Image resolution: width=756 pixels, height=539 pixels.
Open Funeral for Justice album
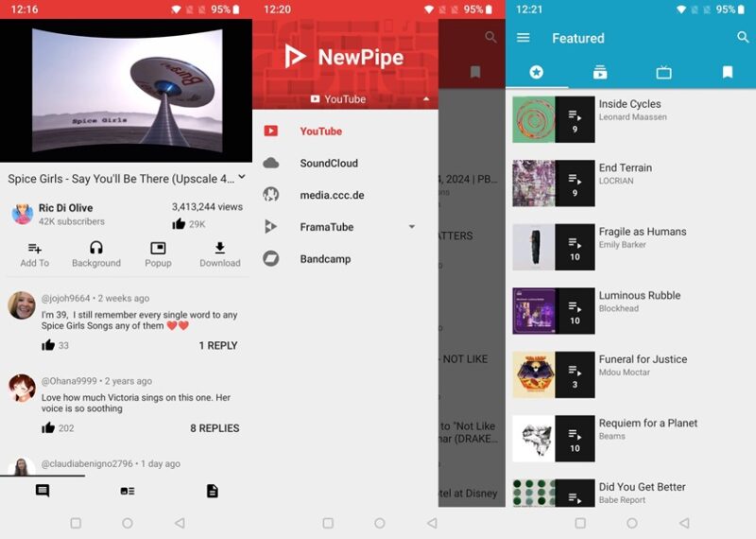pyautogui.click(x=630, y=374)
